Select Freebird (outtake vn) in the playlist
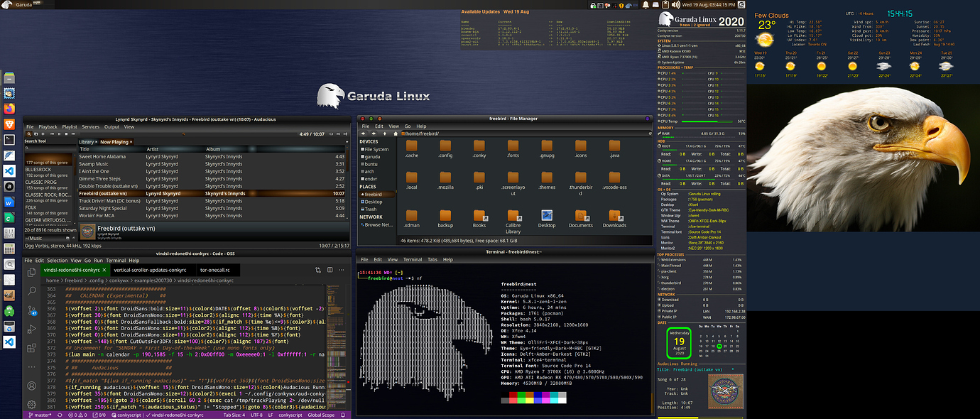Image resolution: width=980 pixels, height=419 pixels. (x=107, y=193)
